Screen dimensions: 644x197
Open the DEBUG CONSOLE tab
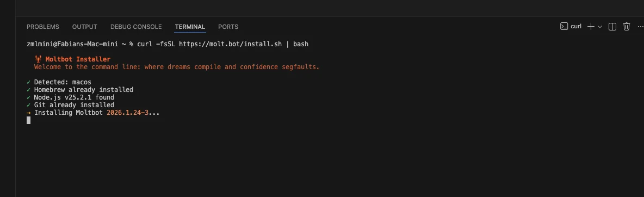pos(136,27)
